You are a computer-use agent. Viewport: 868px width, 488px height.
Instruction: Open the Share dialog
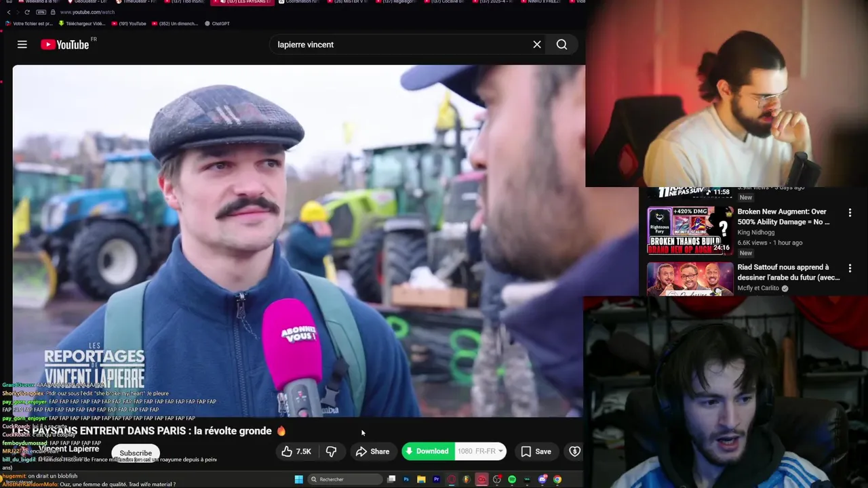(x=373, y=451)
